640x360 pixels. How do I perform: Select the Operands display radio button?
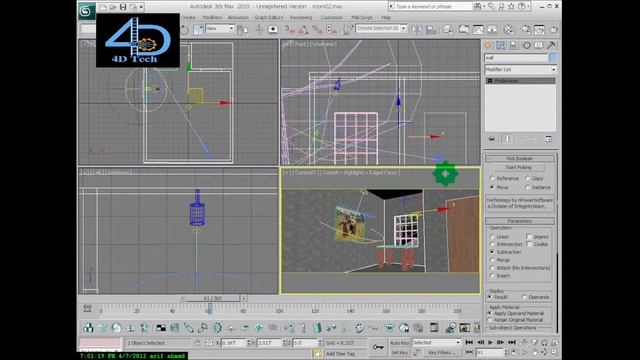[524, 297]
